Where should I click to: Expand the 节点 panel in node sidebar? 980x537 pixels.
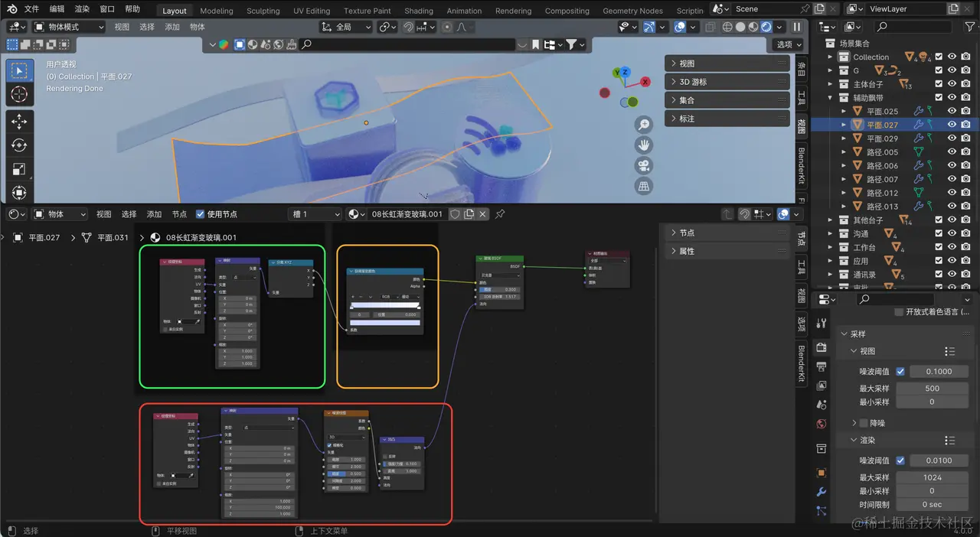[727, 233]
